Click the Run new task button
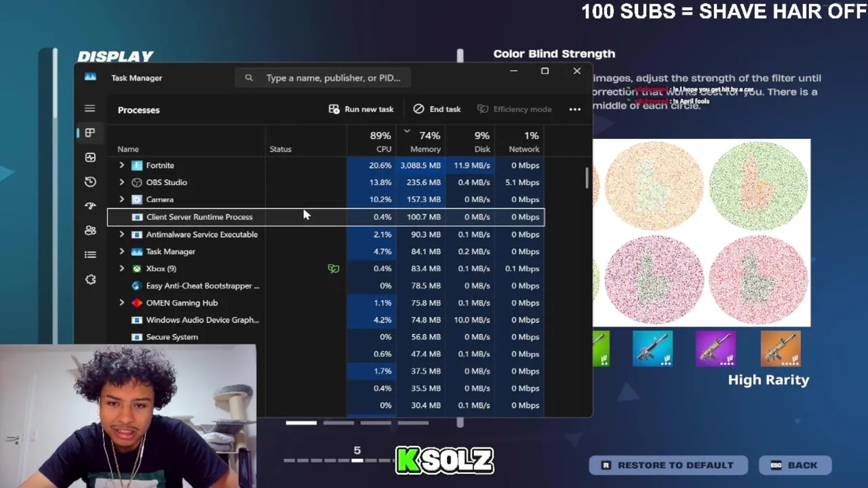Screen dimensions: 868x488 (361, 109)
